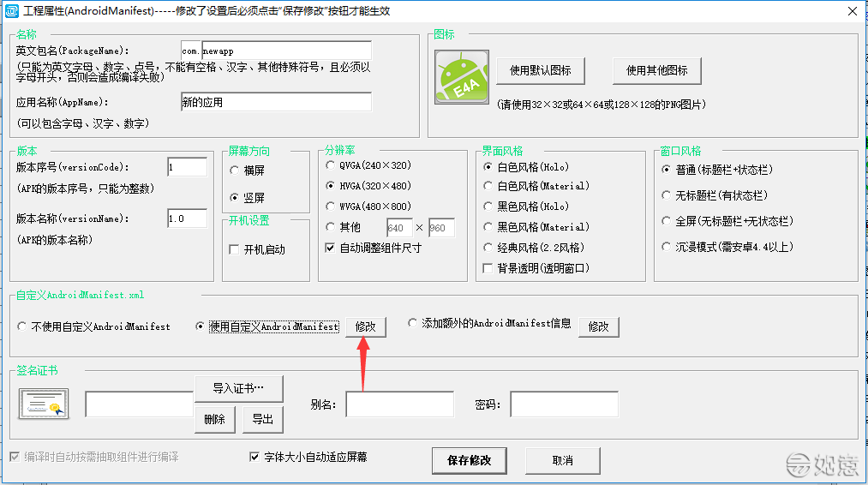868x485 pixels.
Task: Click 导入证书 button
Action: click(238, 389)
